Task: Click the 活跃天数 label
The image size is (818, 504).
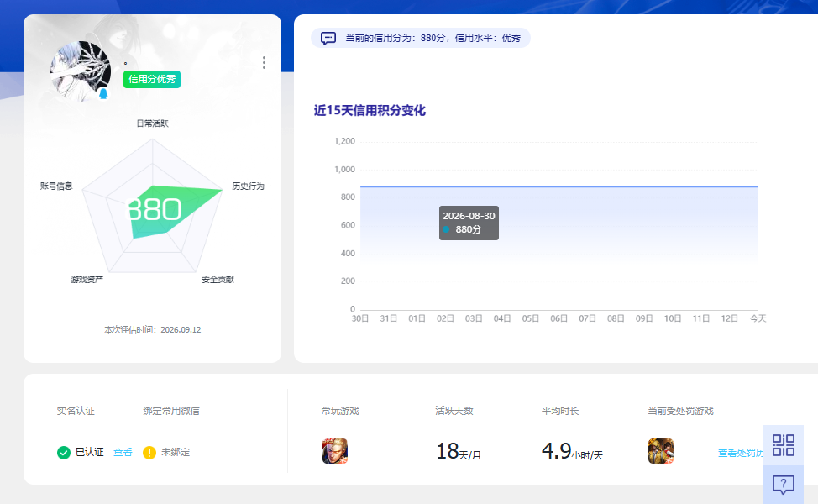Action: click(454, 411)
